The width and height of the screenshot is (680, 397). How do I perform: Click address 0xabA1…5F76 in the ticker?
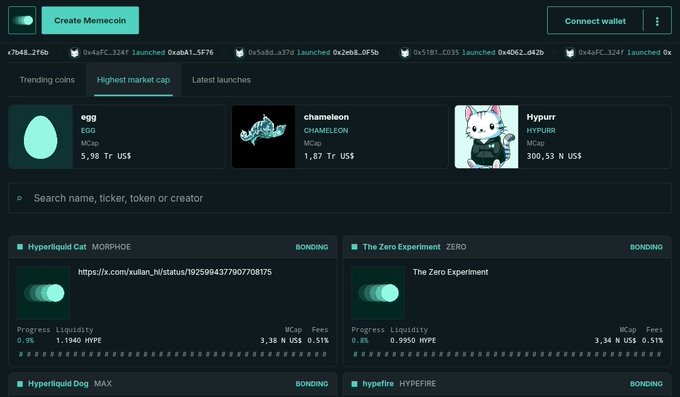[190, 52]
